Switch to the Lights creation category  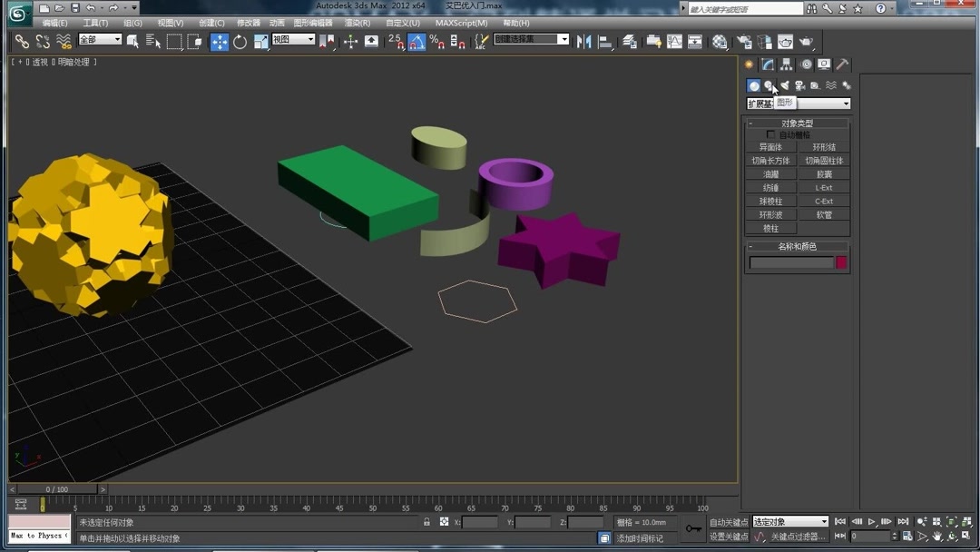(785, 84)
